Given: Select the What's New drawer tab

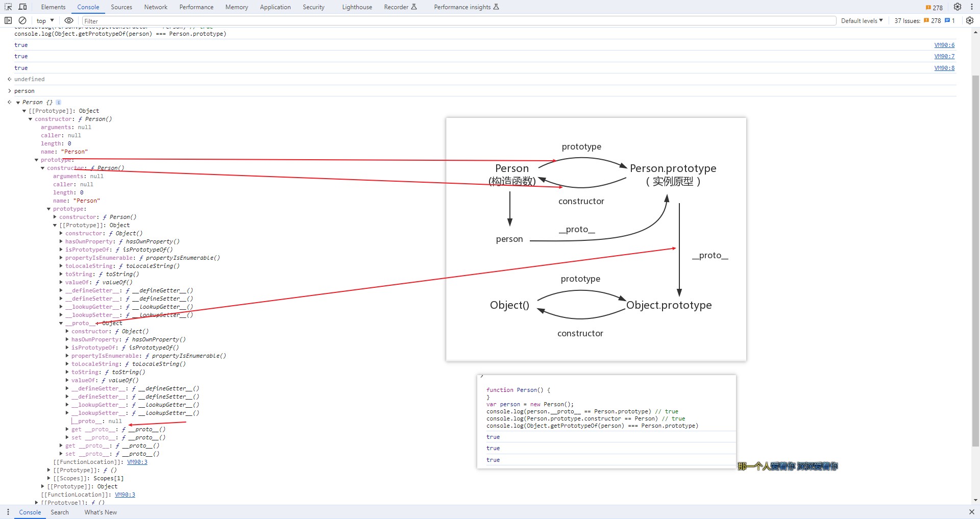Looking at the screenshot, I should (x=101, y=512).
